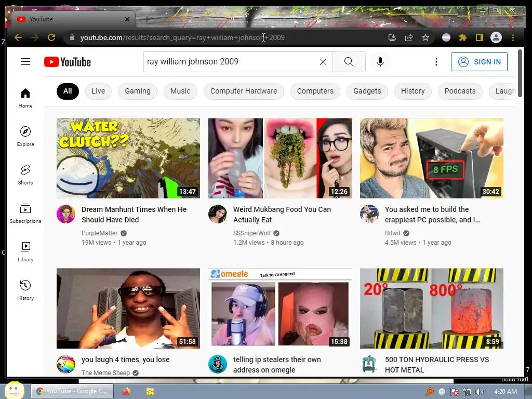Click the address bar URL

(182, 37)
